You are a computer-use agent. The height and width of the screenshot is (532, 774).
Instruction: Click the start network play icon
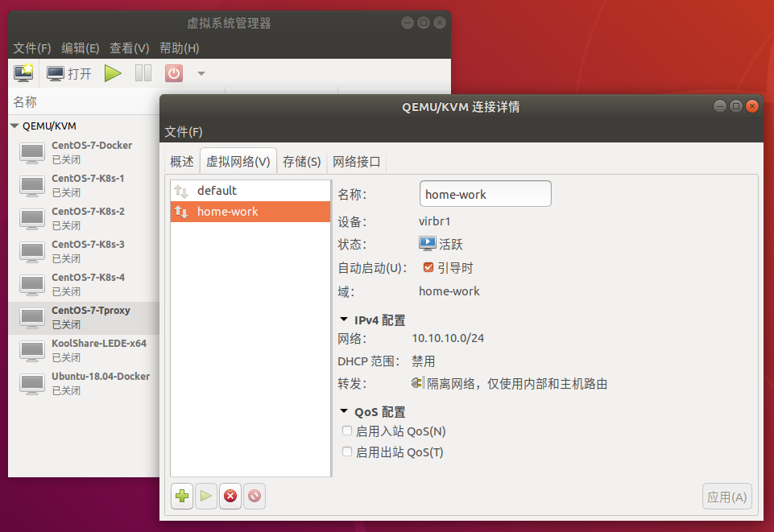206,497
